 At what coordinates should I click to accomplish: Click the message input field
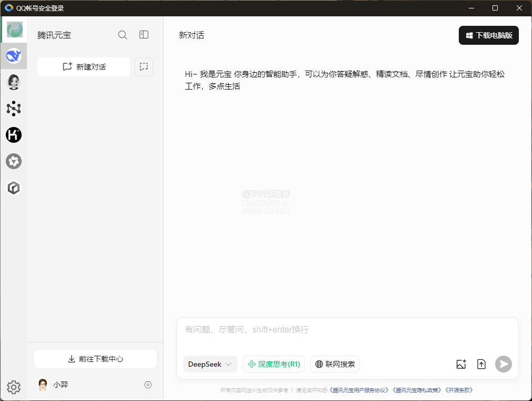point(347,331)
